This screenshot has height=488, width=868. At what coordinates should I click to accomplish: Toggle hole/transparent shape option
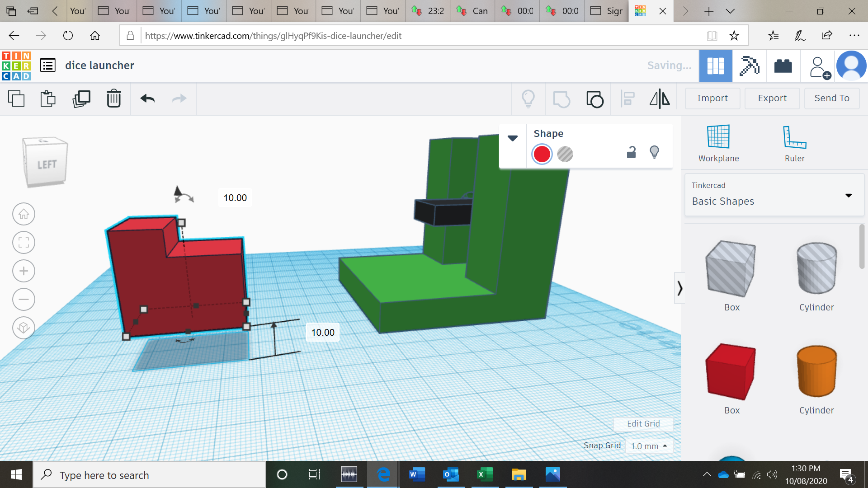(x=565, y=155)
